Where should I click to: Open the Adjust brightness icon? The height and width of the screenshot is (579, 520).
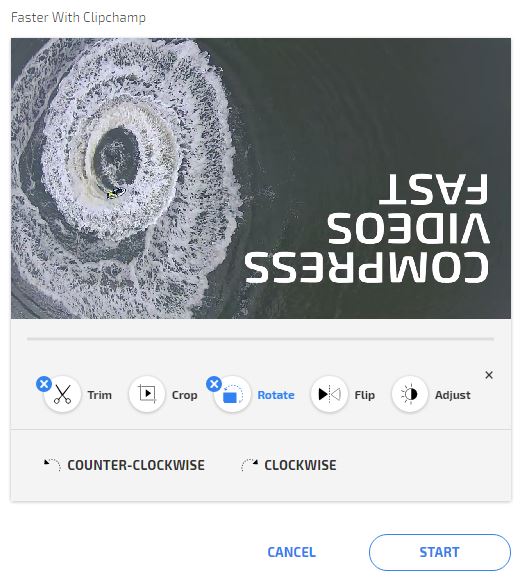click(410, 394)
